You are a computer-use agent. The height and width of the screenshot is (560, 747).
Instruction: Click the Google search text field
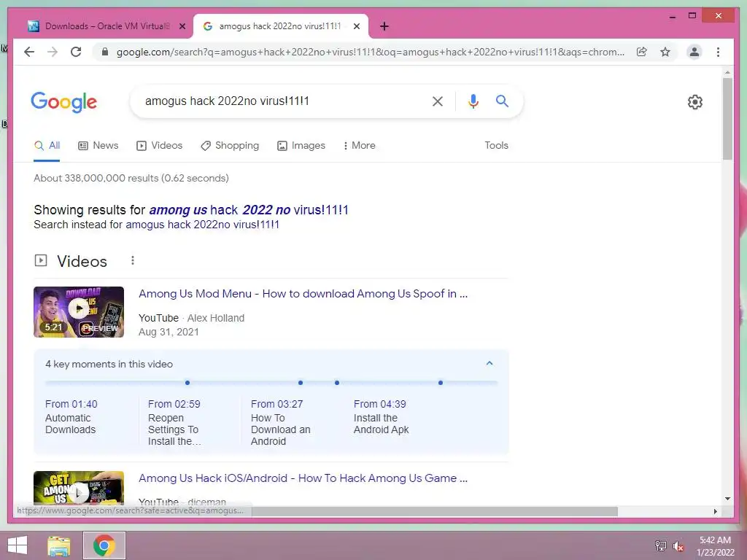284,101
